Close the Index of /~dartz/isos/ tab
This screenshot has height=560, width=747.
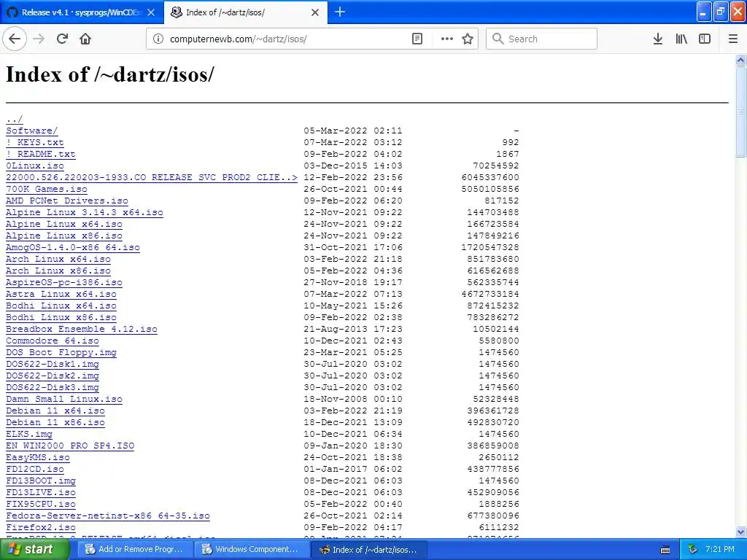point(315,12)
